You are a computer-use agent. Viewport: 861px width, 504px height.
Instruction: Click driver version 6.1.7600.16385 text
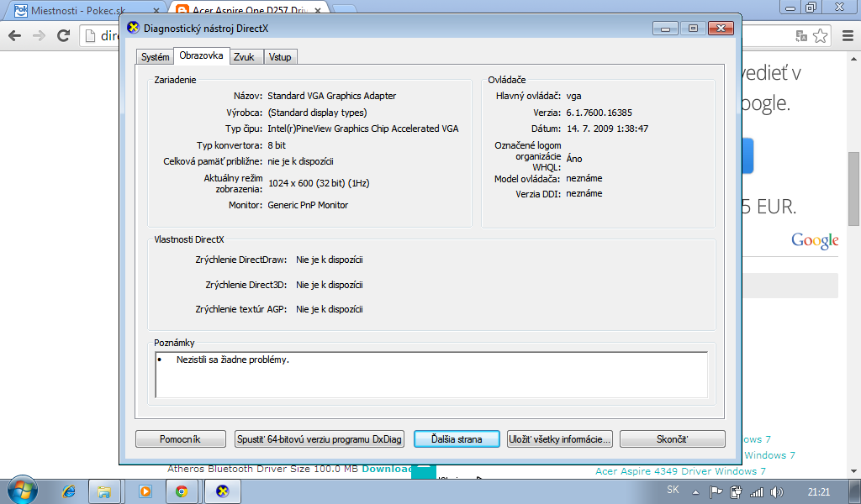[599, 113]
